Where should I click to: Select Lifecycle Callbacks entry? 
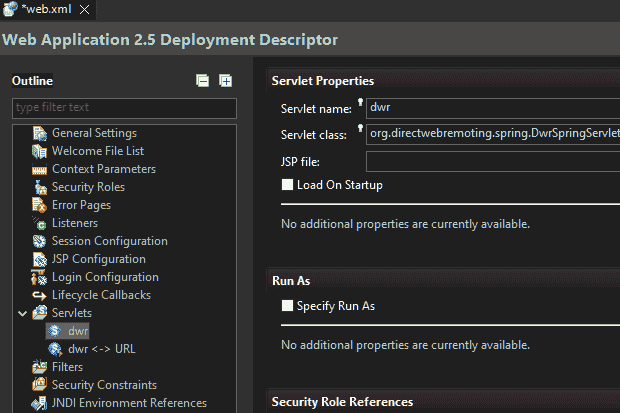[101, 295]
